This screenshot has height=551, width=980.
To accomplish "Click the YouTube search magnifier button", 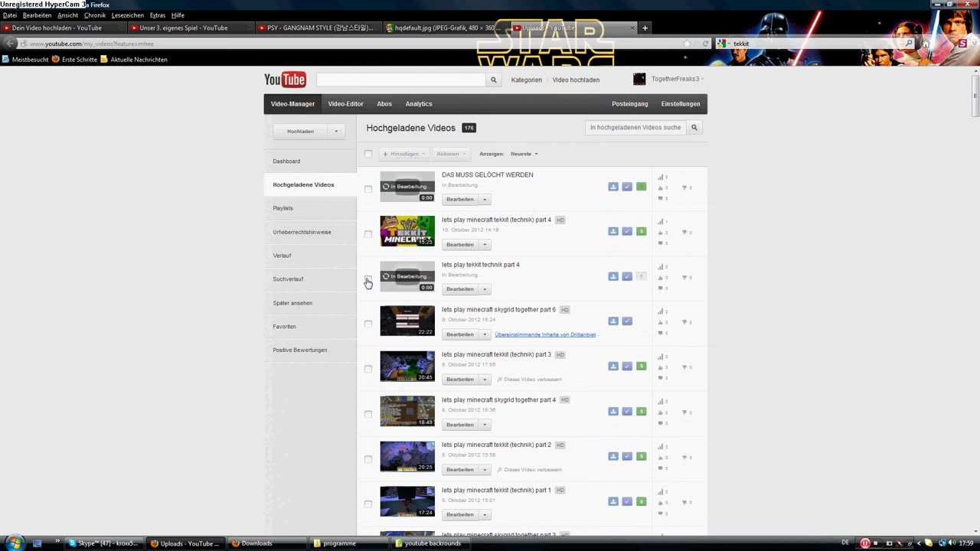I will click(x=494, y=80).
